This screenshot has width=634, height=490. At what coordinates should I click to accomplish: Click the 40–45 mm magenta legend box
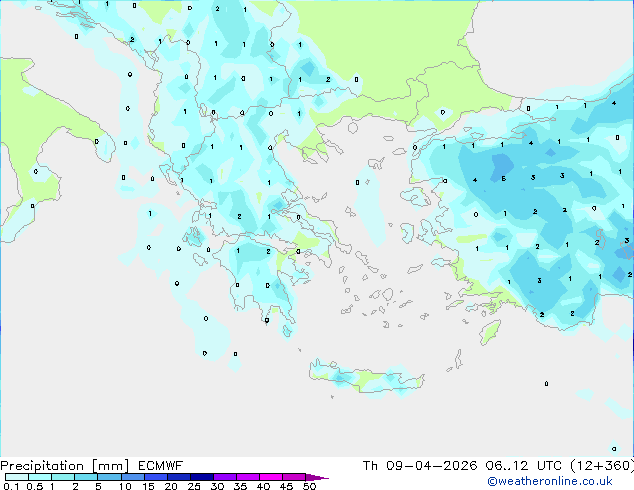[271, 477]
